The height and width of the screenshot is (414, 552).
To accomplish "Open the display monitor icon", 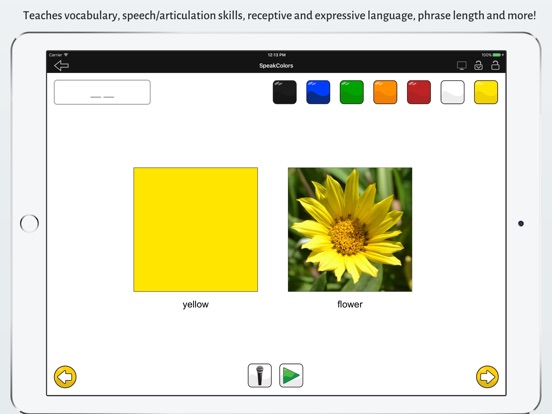I will (x=462, y=65).
